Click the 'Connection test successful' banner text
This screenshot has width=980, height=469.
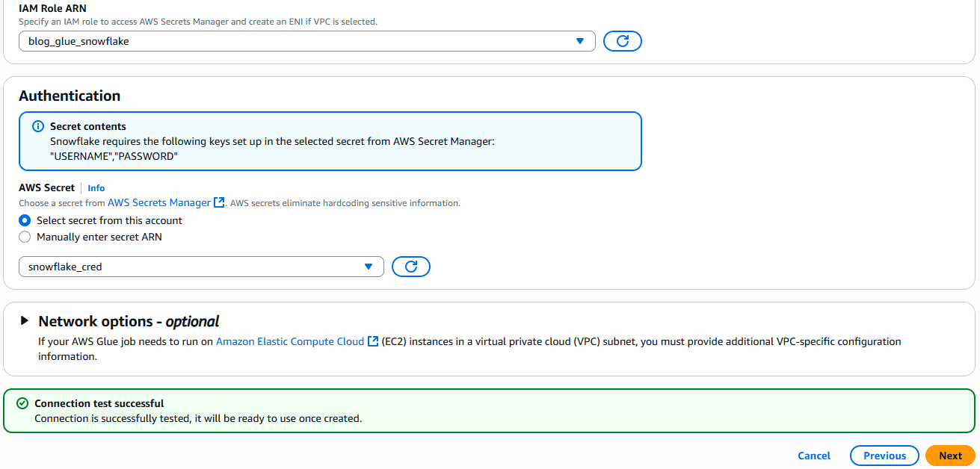(99, 403)
